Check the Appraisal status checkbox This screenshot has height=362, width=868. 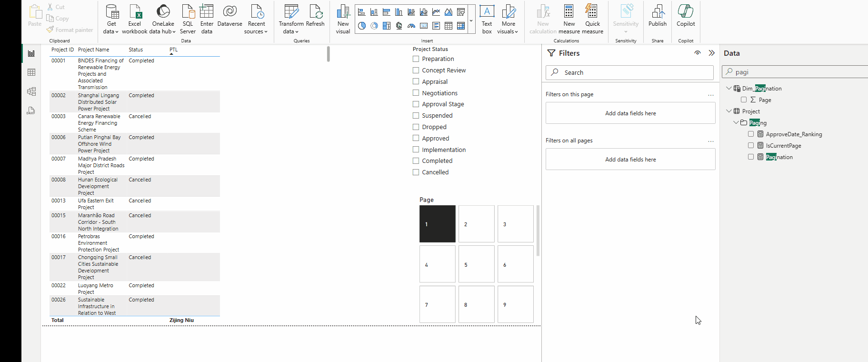coord(416,81)
